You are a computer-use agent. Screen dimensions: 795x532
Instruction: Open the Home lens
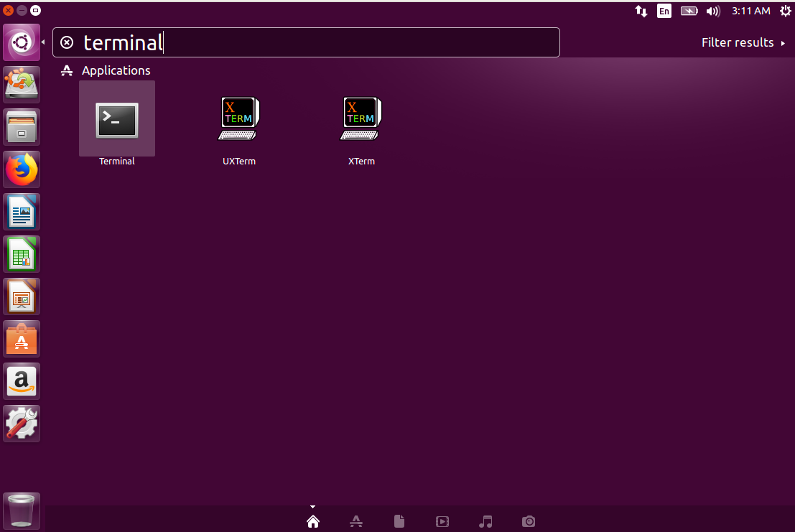[x=313, y=521]
